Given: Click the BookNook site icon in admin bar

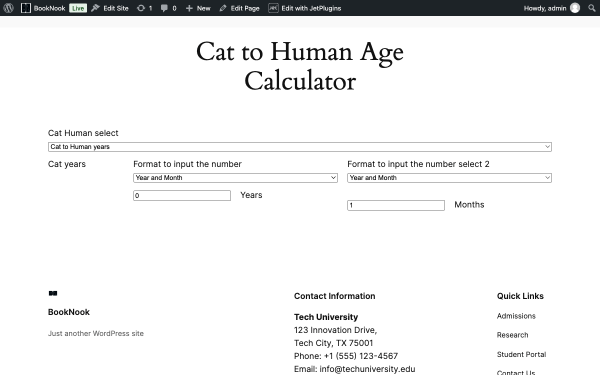Looking at the screenshot, I should click(26, 8).
